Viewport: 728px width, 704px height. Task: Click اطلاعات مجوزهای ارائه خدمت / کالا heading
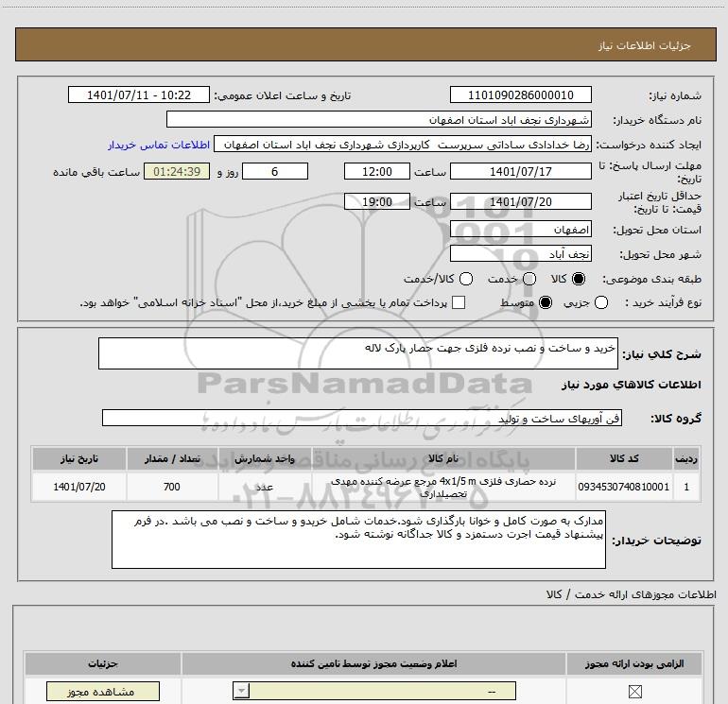(x=631, y=594)
